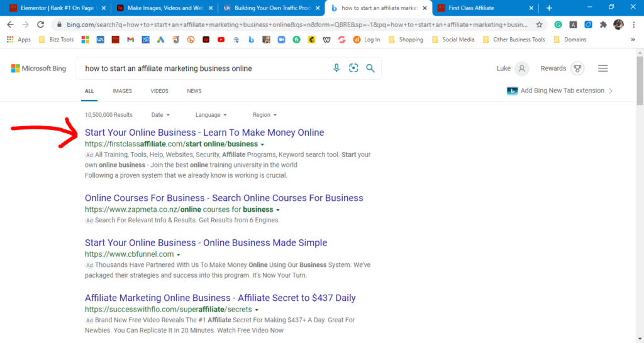
Task: Open the Rewards trophy icon
Action: 577,68
